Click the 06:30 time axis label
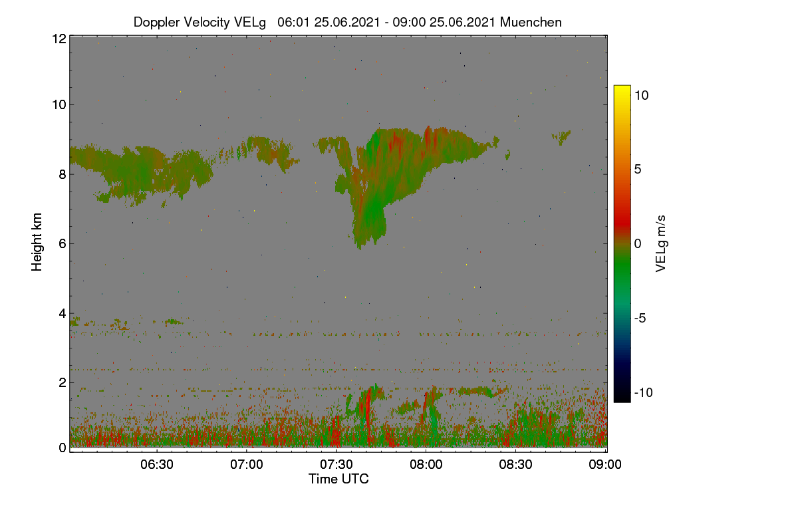 (158, 464)
